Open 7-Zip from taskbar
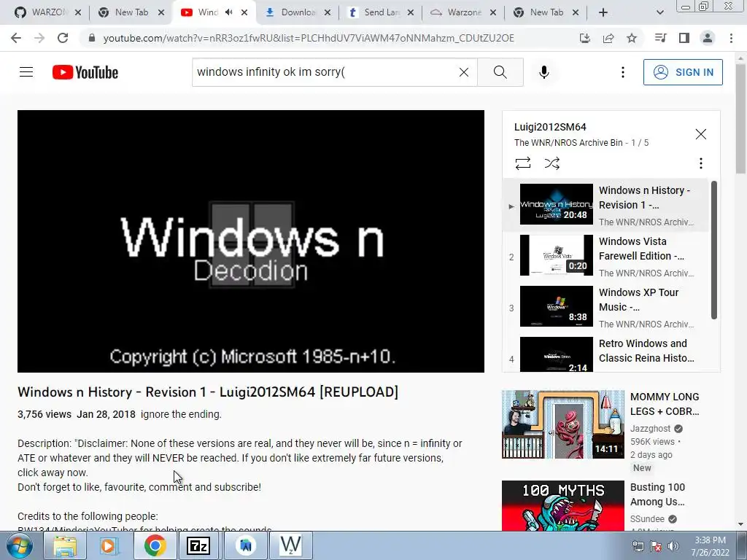Viewport: 747px width, 560px height. pyautogui.click(x=198, y=545)
